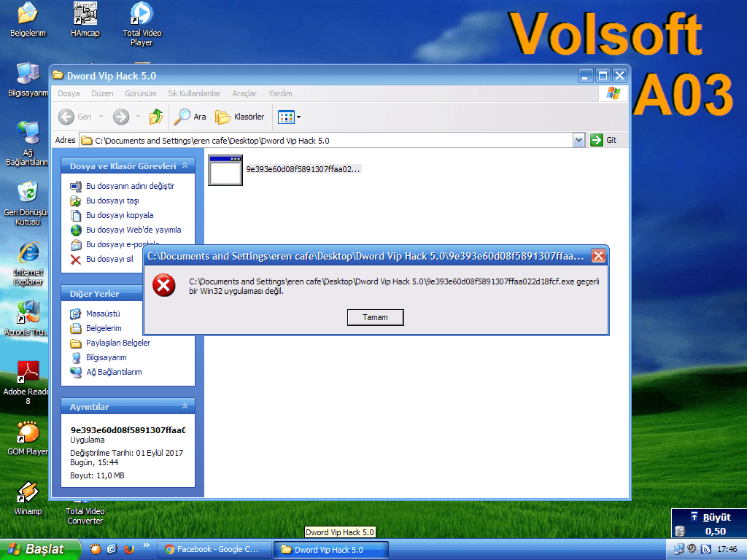Collapse Dosya ve Klasör Görevleri panel
Screen dimensions: 747x560
185,166
